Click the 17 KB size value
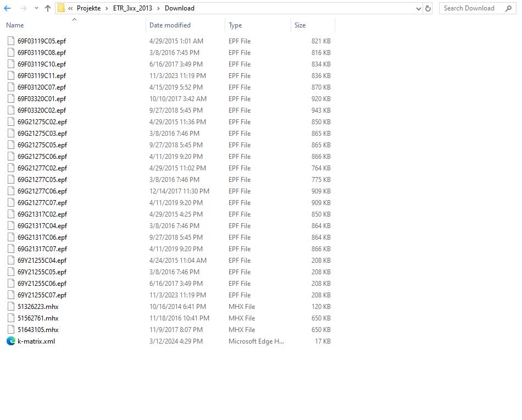This screenshot has width=522, height=420. point(323,341)
